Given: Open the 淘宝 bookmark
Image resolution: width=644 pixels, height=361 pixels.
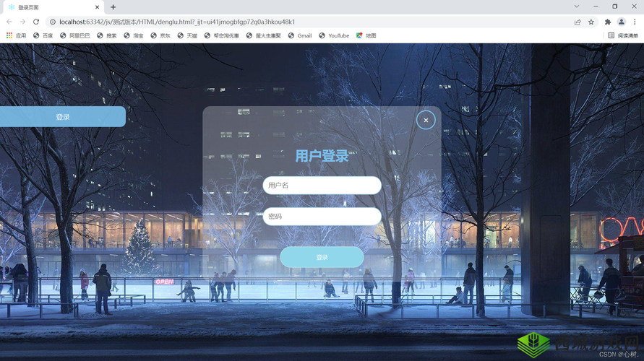Looking at the screenshot, I should click(134, 35).
